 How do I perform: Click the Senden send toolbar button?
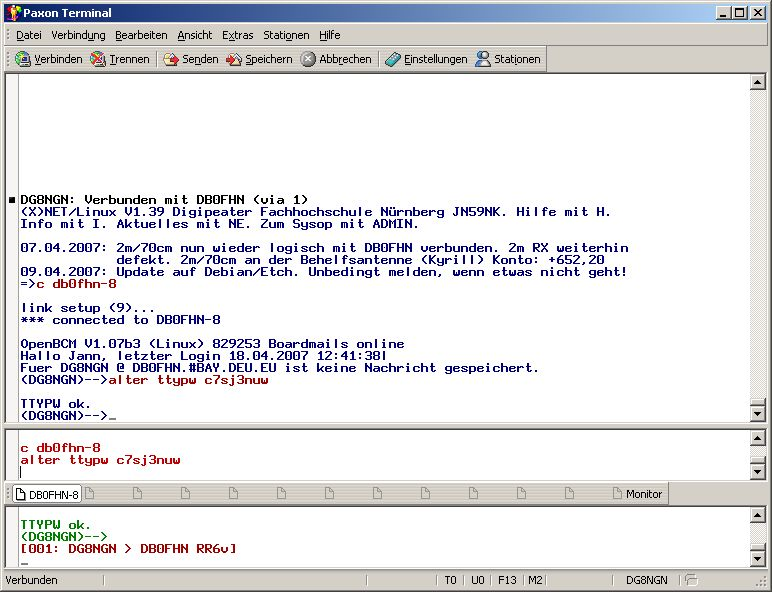click(x=191, y=59)
